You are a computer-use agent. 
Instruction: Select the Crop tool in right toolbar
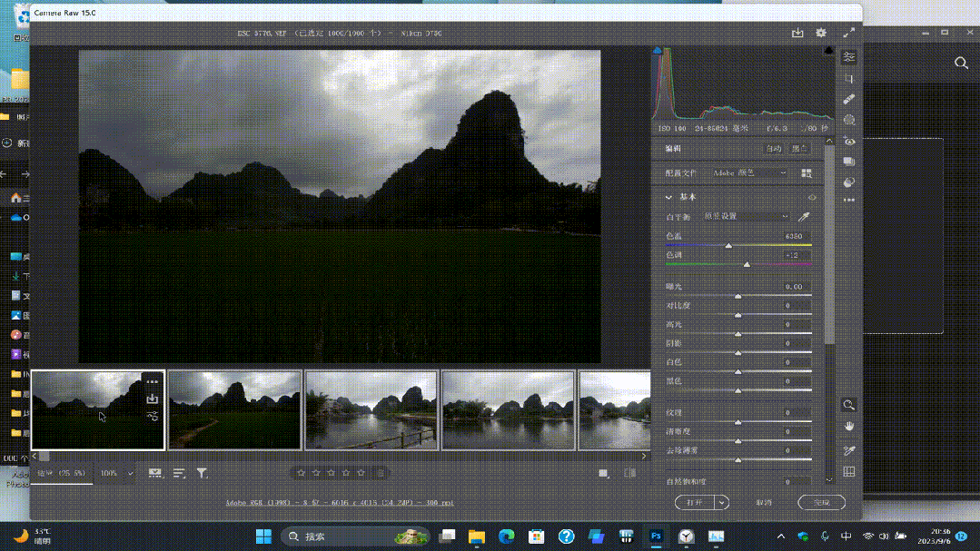pos(849,79)
